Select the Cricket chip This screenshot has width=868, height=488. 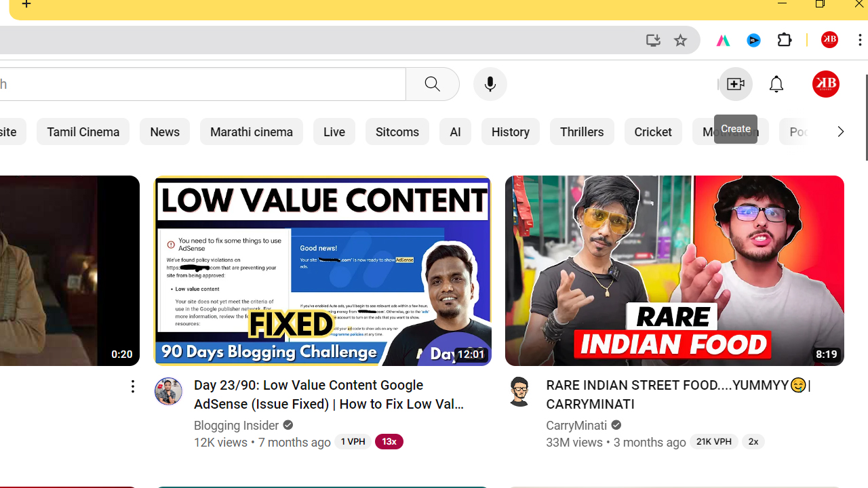tap(653, 131)
